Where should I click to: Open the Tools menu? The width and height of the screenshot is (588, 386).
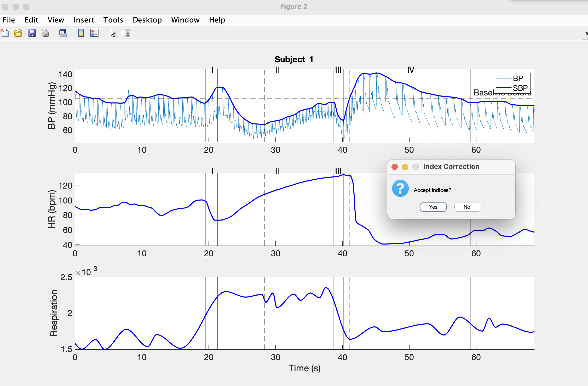click(x=113, y=20)
